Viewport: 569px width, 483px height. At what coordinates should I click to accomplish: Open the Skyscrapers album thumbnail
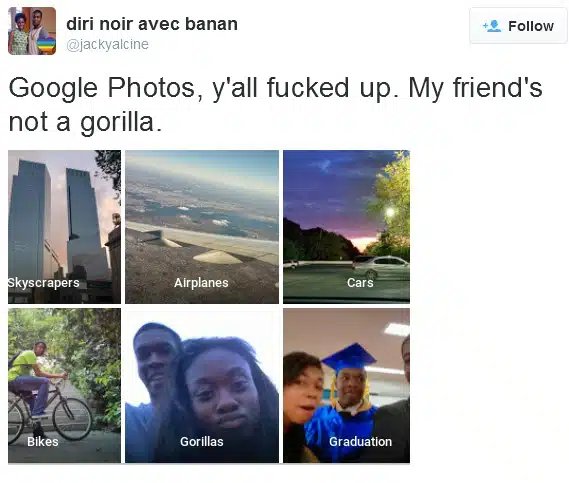(64, 227)
